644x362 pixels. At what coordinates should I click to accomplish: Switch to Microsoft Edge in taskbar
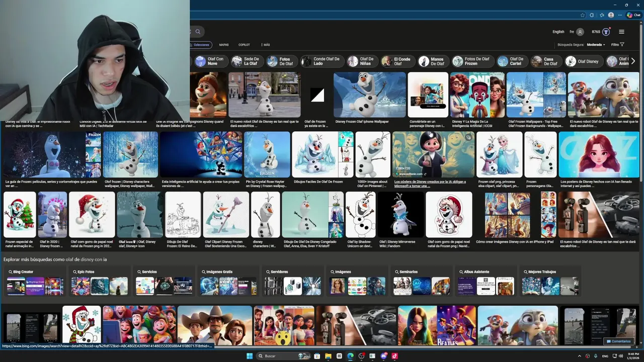click(350, 356)
